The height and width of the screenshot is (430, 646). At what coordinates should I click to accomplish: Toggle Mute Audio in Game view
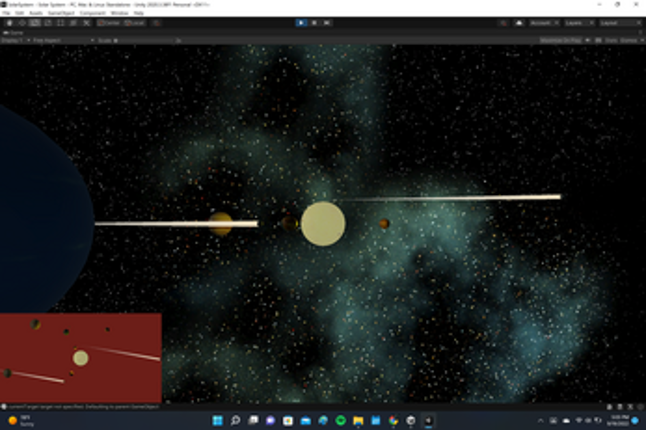point(588,40)
